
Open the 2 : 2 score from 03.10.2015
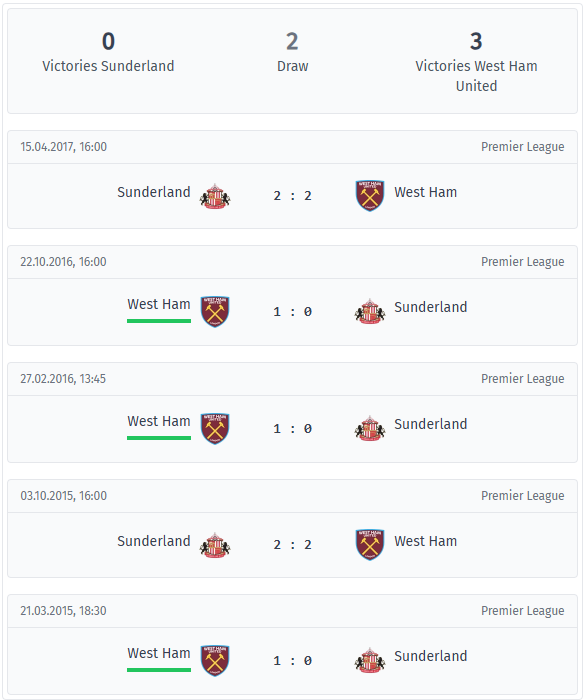(292, 545)
